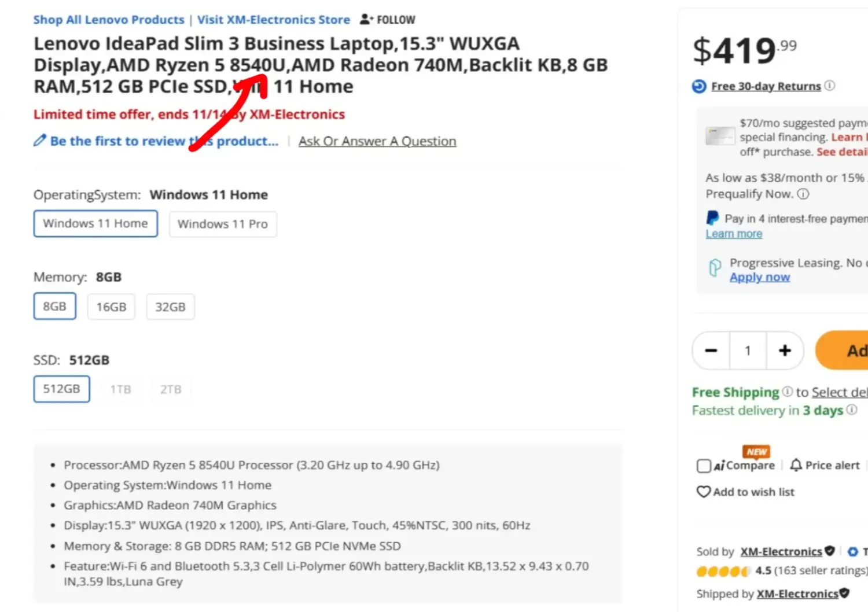Visit the XM-Electronics Store link
Screen dimensions: 868x612
tap(274, 20)
